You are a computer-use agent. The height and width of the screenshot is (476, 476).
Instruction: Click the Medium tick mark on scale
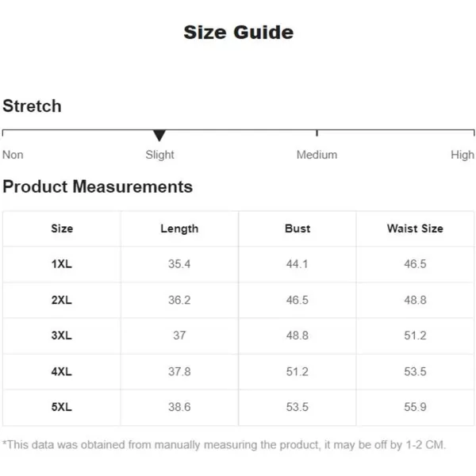pos(317,133)
